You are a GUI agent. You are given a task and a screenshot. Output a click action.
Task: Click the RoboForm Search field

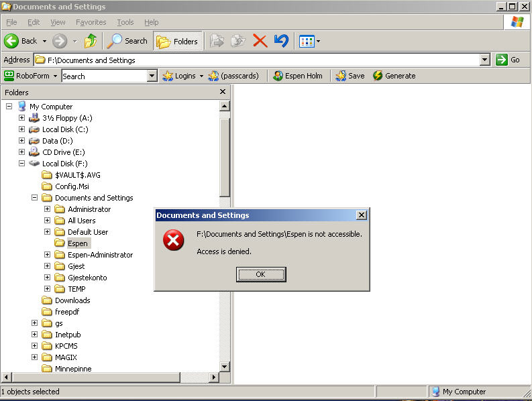click(x=105, y=76)
